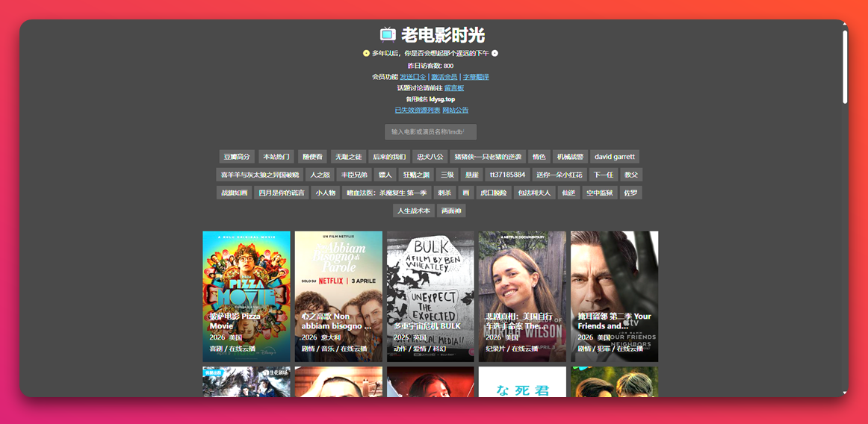Open the 字幕翻译 link

tap(476, 77)
